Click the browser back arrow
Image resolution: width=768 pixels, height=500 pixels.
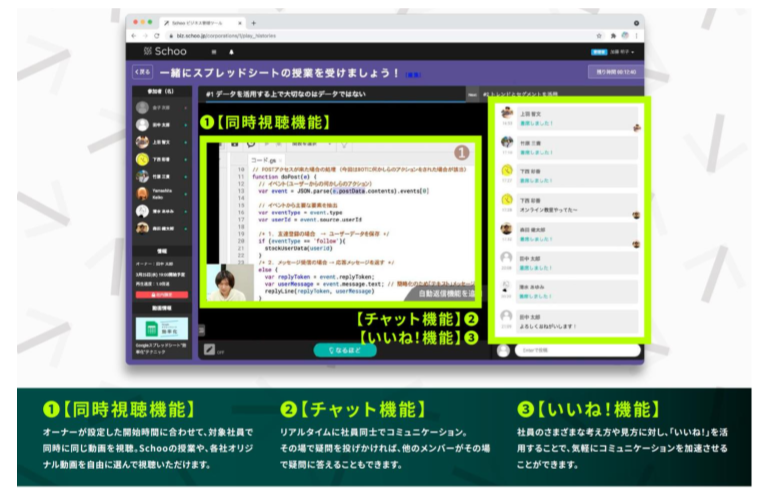point(133,35)
